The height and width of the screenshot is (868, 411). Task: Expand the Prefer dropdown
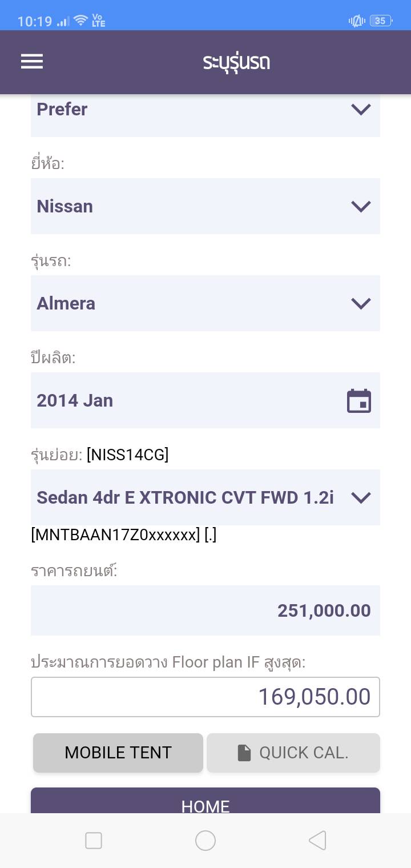[205, 110]
